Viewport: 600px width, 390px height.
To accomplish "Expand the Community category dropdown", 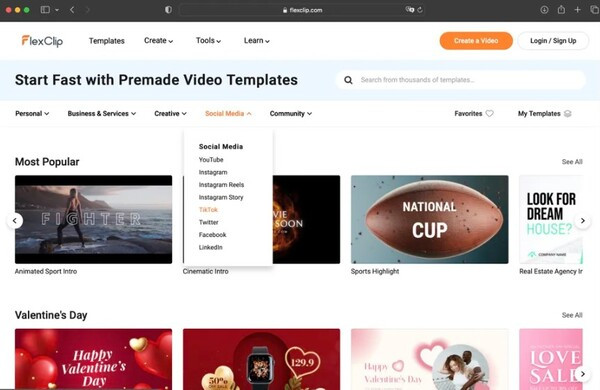I will pyautogui.click(x=291, y=113).
